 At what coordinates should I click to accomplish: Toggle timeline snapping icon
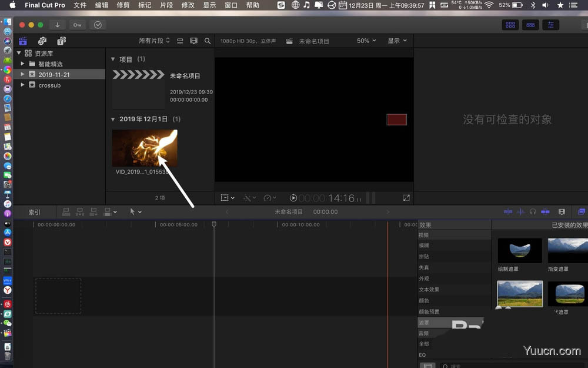tap(545, 212)
